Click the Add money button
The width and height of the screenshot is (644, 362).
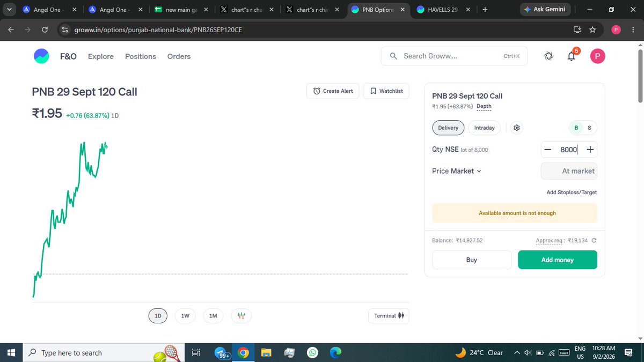click(x=558, y=260)
